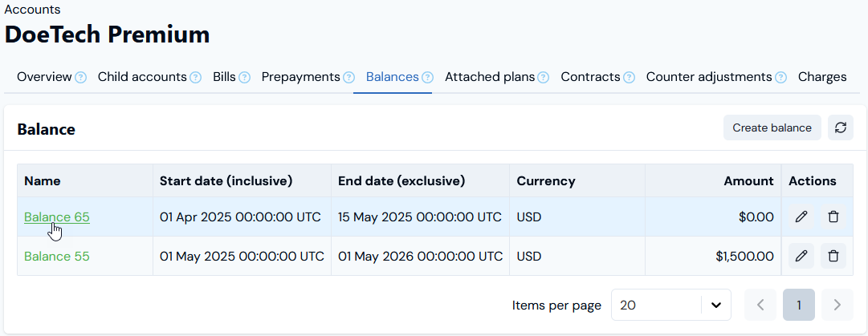Edit Balance 65 with the pencil icon
The image size is (868, 336).
pos(801,217)
